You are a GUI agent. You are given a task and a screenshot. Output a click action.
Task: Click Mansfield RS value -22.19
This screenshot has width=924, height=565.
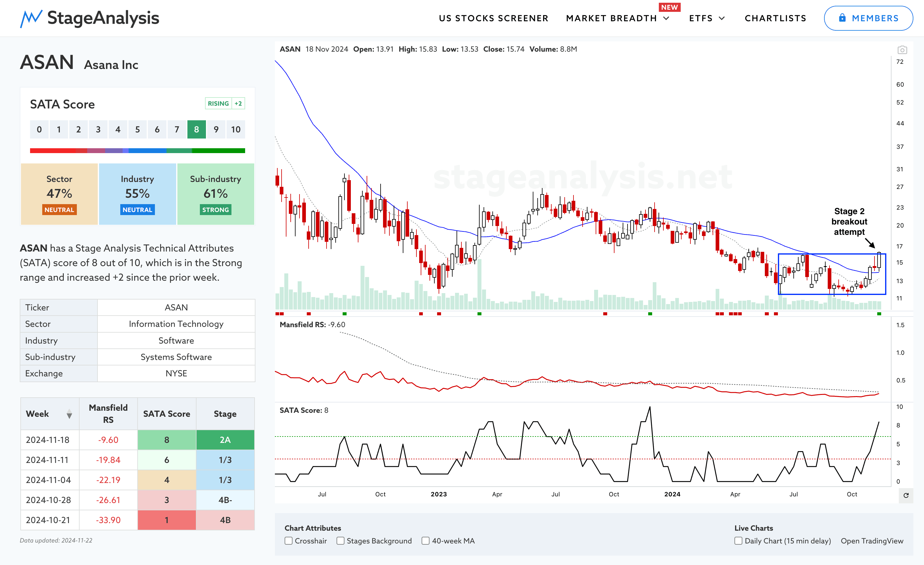click(x=108, y=480)
